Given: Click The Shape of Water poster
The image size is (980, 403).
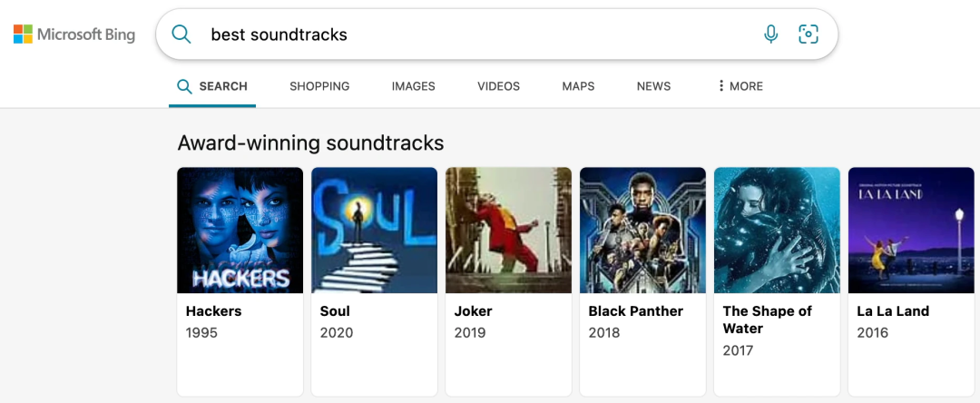Looking at the screenshot, I should click(x=777, y=230).
